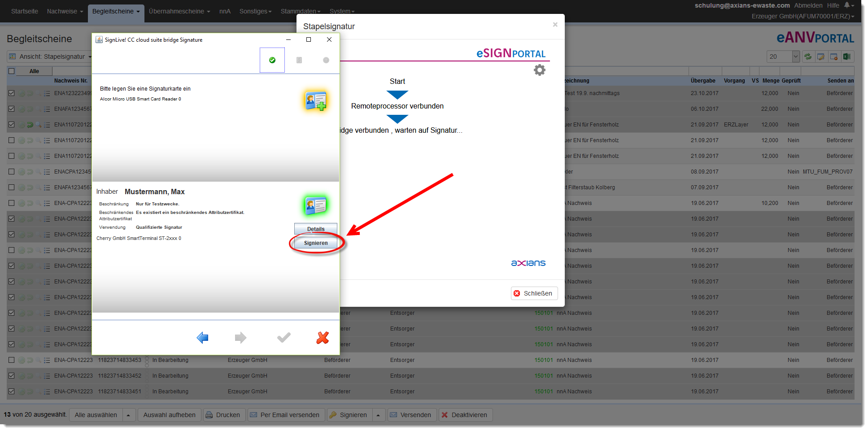Click the green return arrow in ERZLayer row

pos(30,125)
